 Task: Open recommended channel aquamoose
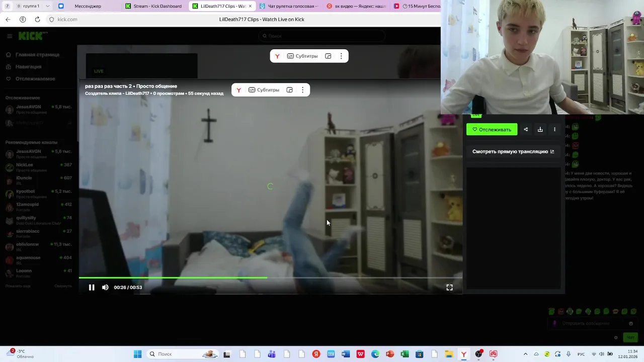tap(39, 260)
